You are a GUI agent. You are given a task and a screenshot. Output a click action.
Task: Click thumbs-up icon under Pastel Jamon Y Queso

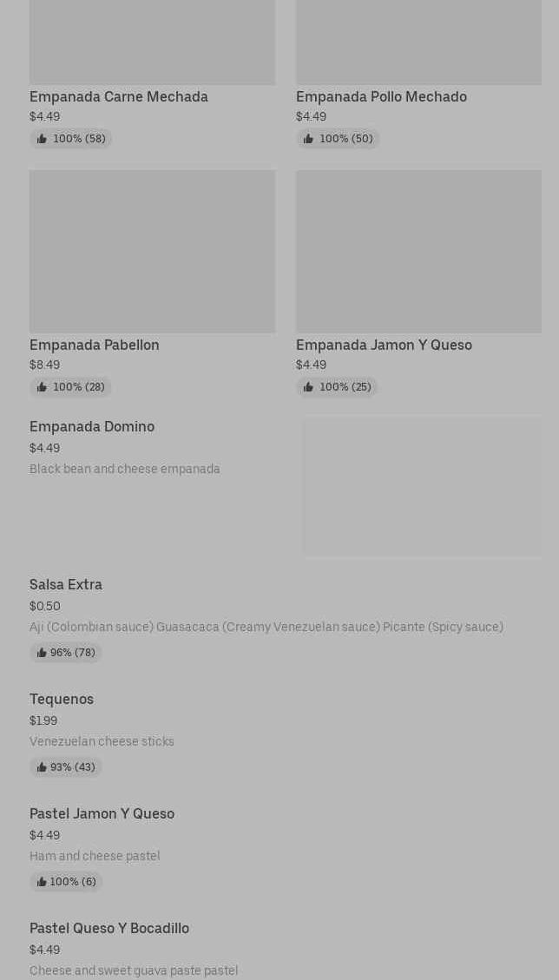coord(42,882)
